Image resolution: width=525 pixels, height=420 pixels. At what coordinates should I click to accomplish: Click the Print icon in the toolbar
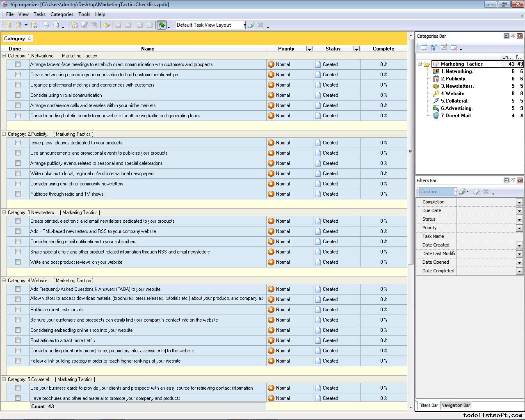coord(46,25)
